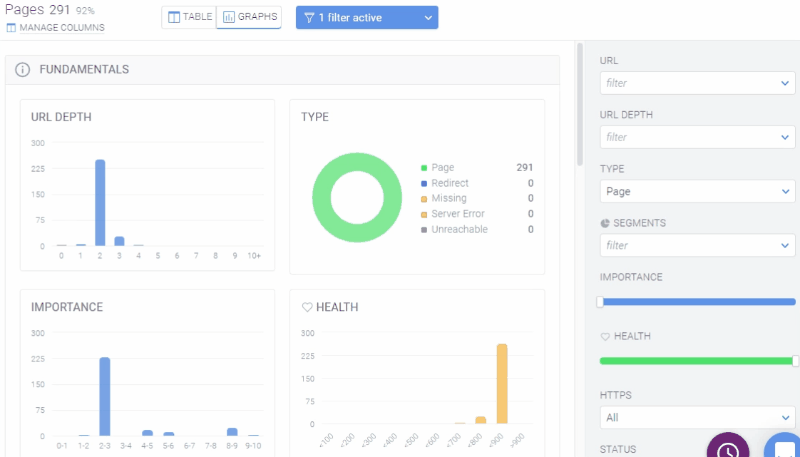This screenshot has width=800, height=457.
Task: Click the Importance bar for range 4-5
Action: pos(147,433)
